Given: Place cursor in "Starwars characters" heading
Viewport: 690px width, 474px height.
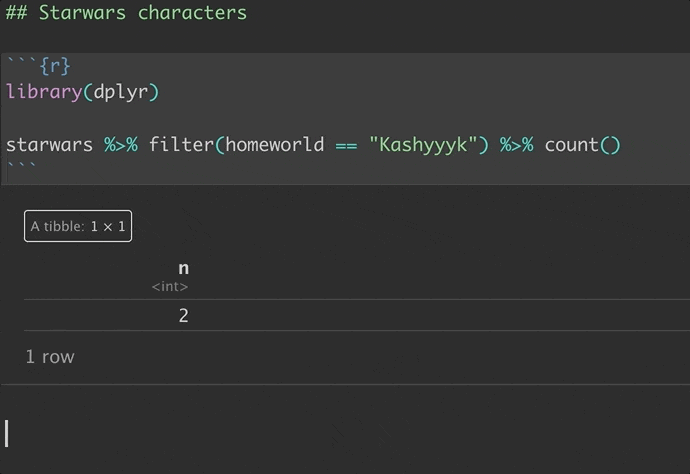Looking at the screenshot, I should pyautogui.click(x=142, y=13).
